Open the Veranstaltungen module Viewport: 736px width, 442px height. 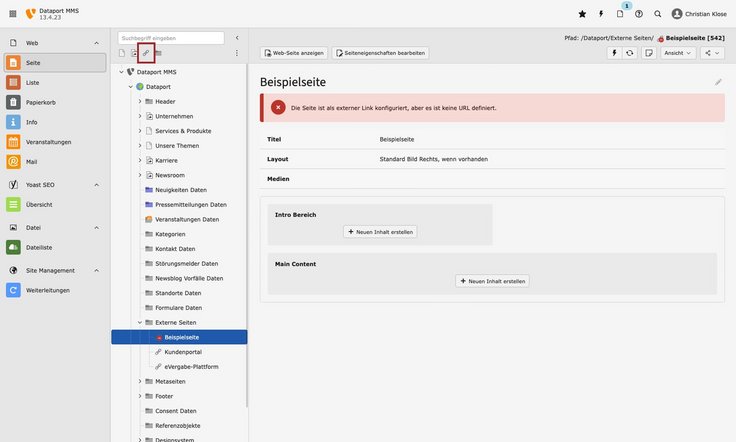tap(55, 142)
